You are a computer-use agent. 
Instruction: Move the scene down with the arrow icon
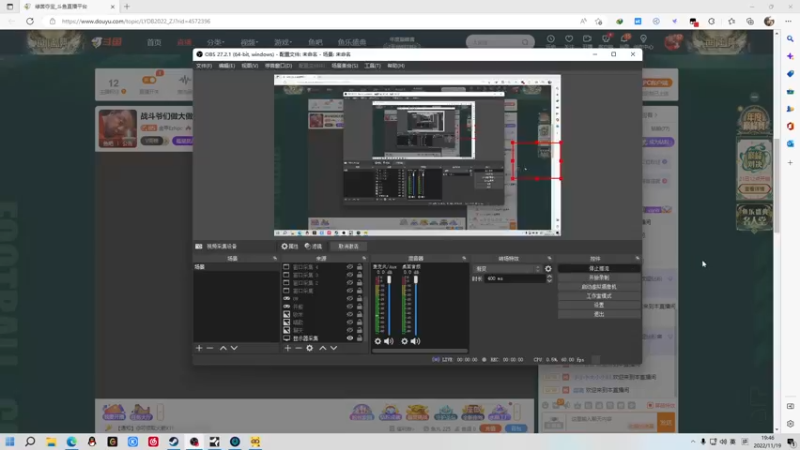coord(234,348)
